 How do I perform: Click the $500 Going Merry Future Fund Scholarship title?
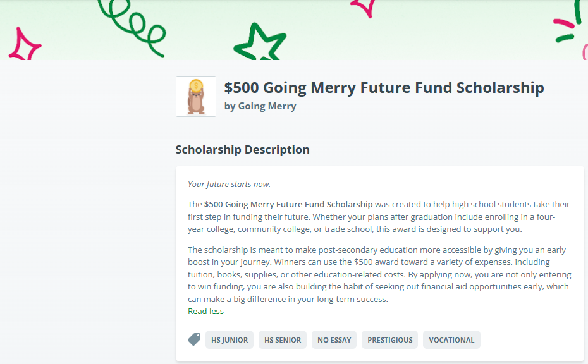pos(384,88)
